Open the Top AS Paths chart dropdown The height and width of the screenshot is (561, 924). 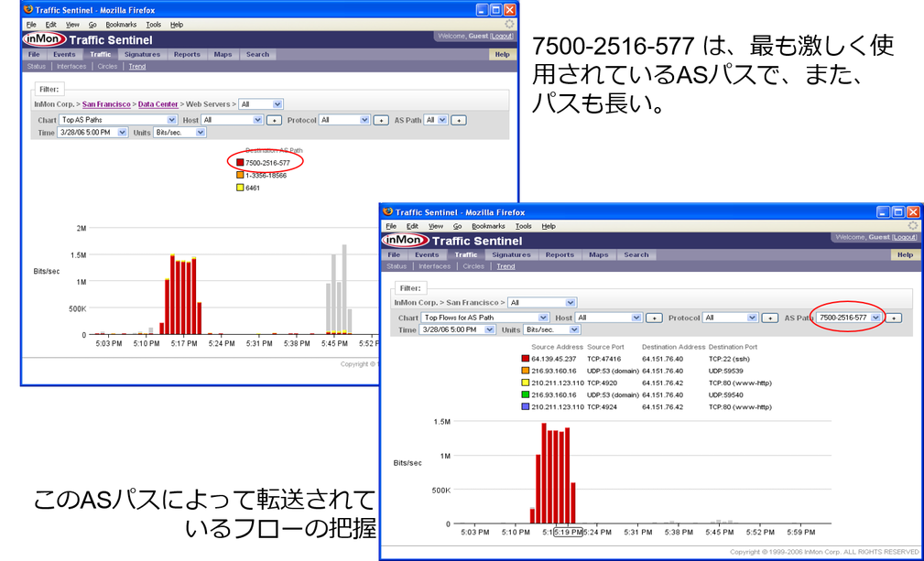coord(119,120)
